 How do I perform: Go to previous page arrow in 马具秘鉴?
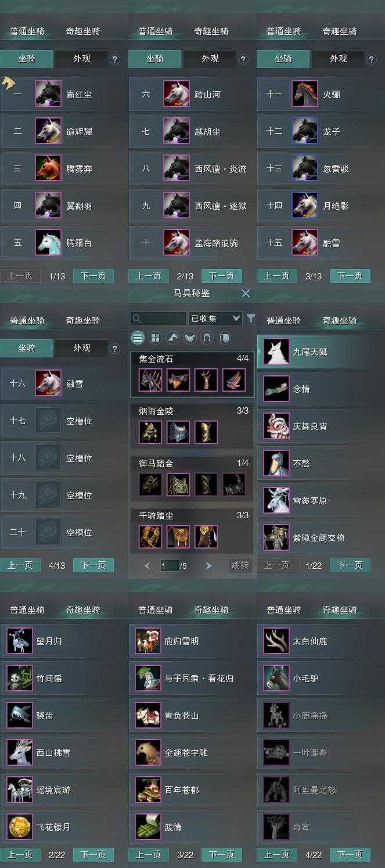click(147, 565)
